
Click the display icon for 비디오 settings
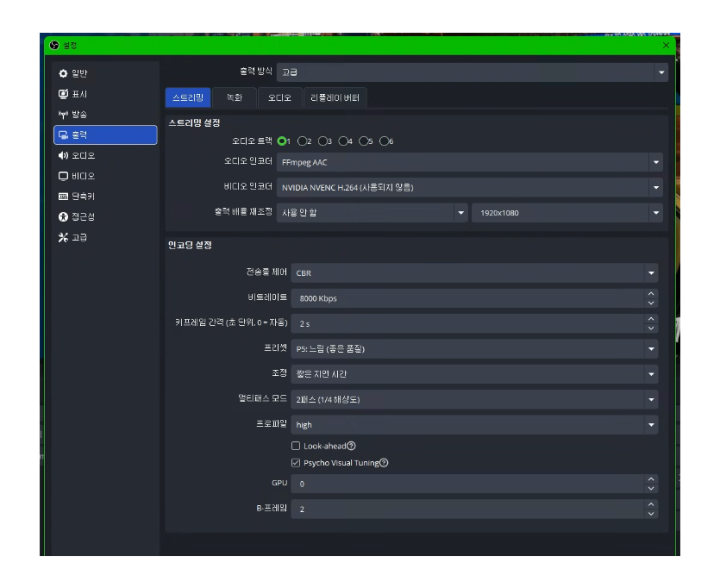coord(63,176)
